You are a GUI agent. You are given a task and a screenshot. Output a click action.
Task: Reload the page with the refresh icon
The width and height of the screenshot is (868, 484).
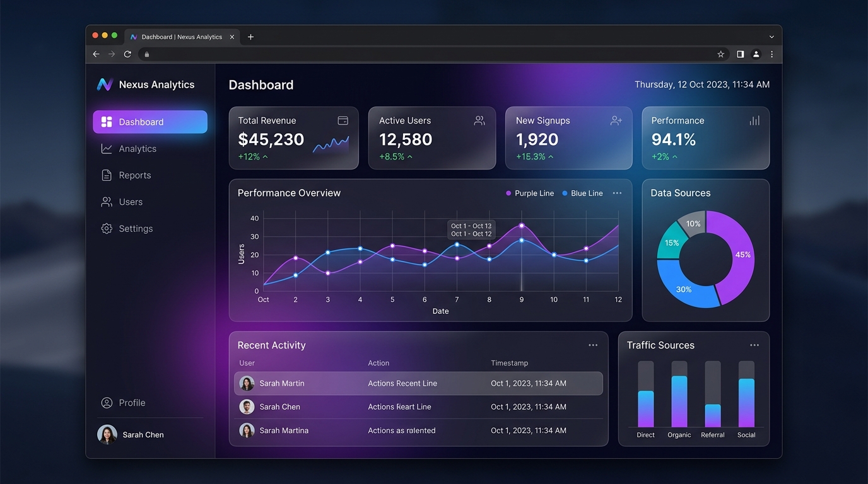click(127, 54)
